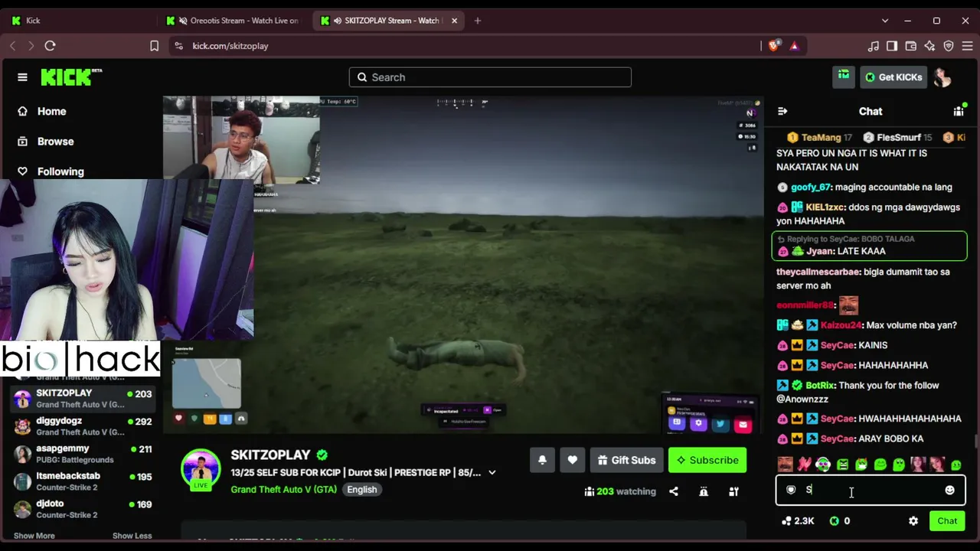Expand the stream title description chevron
980x551 pixels.
(x=492, y=472)
